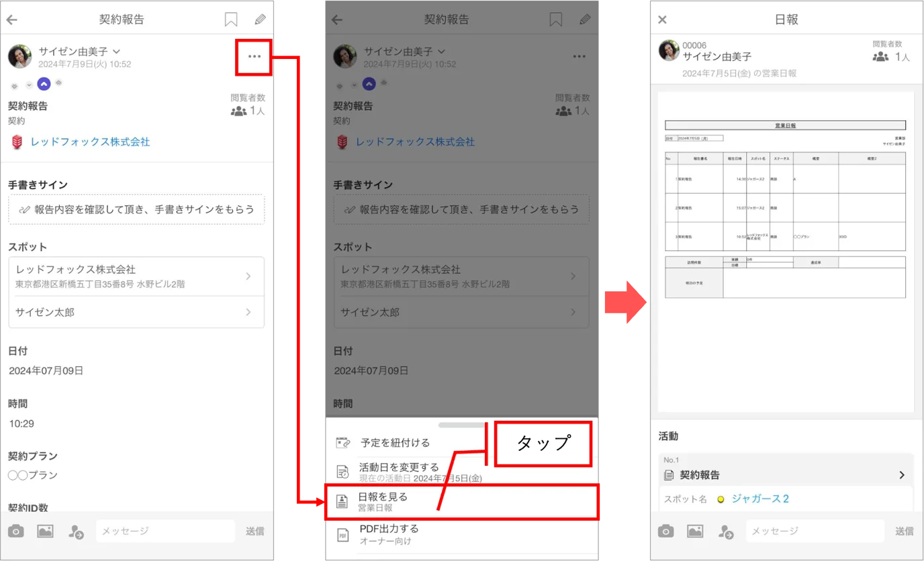Open ジャガース2 spot link in right panel
Image resolution: width=924 pixels, height=561 pixels.
(760, 499)
